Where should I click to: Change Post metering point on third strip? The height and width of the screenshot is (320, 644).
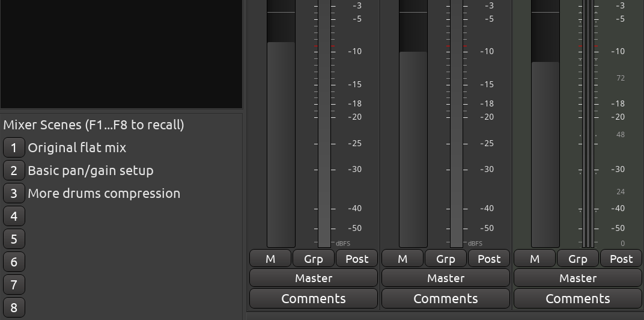pyautogui.click(x=621, y=259)
